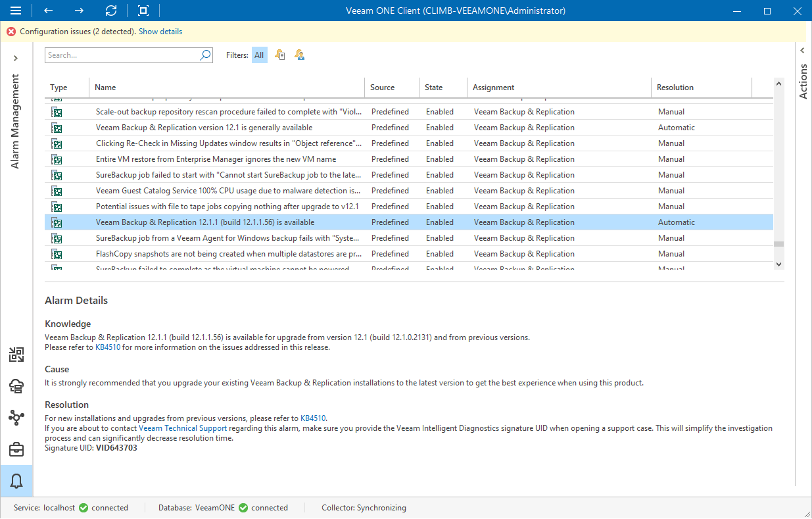This screenshot has height=519, width=812.
Task: Open the cloud infrastructure view in the sidebar
Action: click(x=16, y=386)
